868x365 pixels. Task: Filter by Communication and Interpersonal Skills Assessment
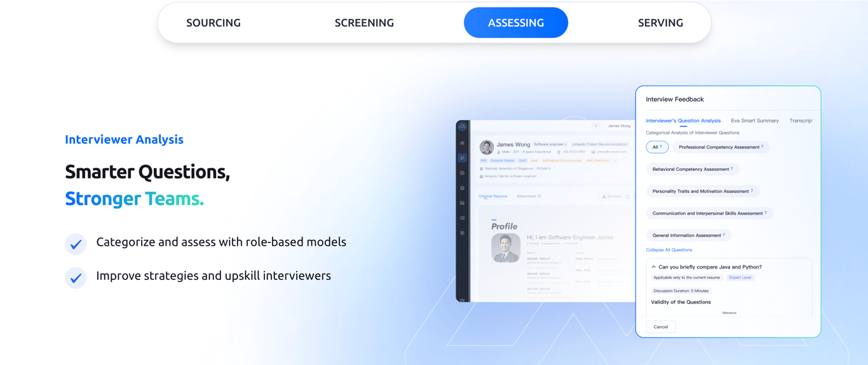[x=710, y=213]
